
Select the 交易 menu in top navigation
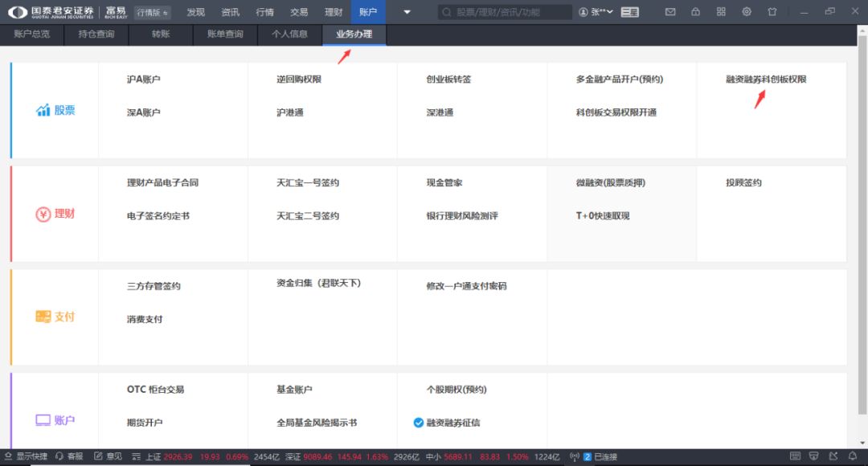(299, 12)
